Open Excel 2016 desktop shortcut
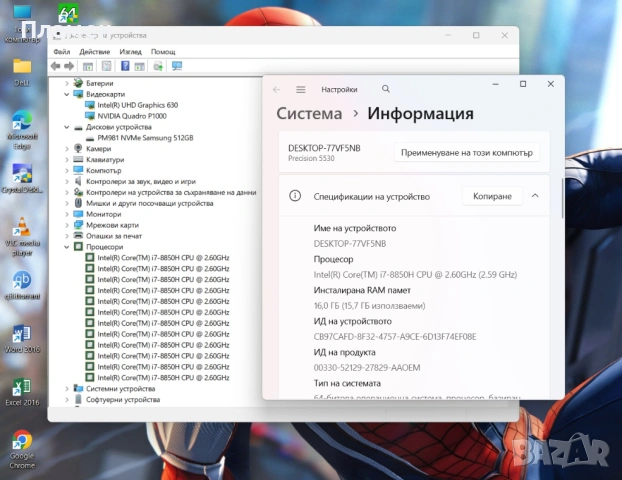The height and width of the screenshot is (480, 622). point(22,392)
